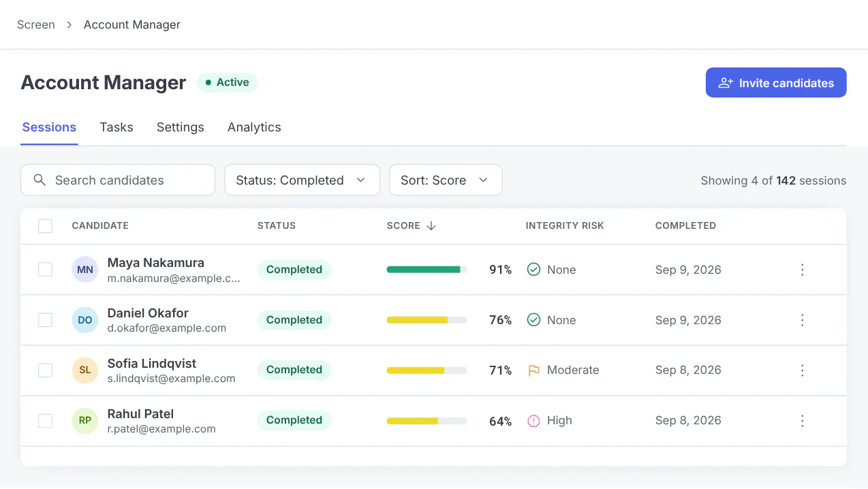
Task: Switch to the Sessions tab
Action: click(x=49, y=127)
